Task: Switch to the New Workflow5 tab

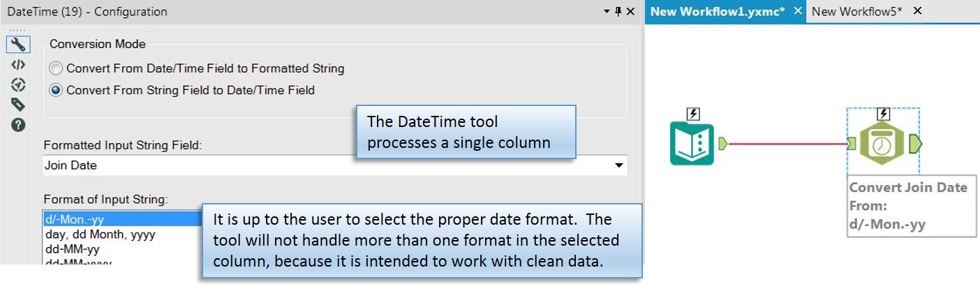Action: [x=856, y=11]
